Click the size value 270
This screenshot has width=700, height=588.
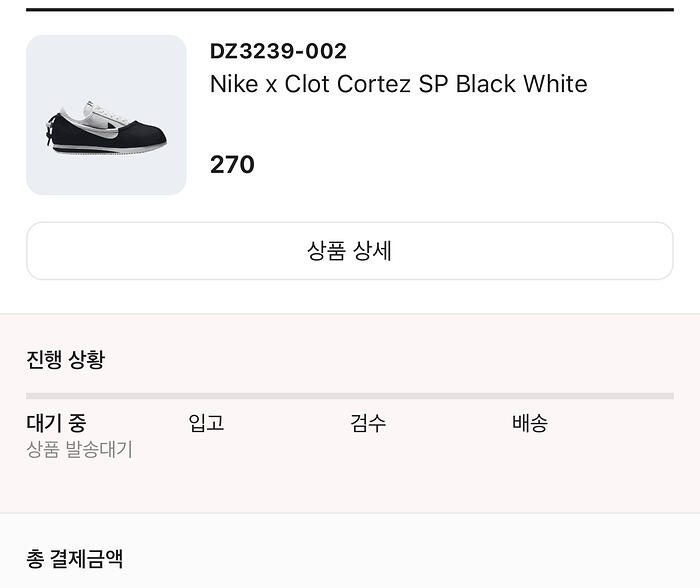232,165
